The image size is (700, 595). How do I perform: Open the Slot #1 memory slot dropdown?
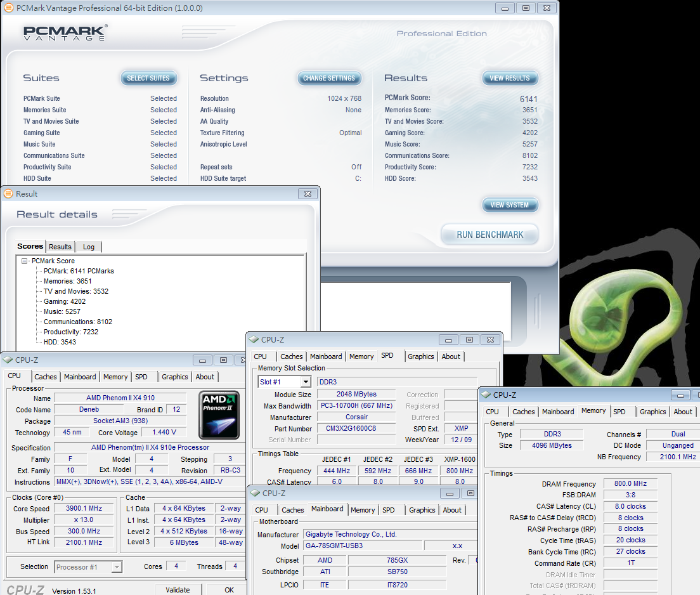(306, 382)
